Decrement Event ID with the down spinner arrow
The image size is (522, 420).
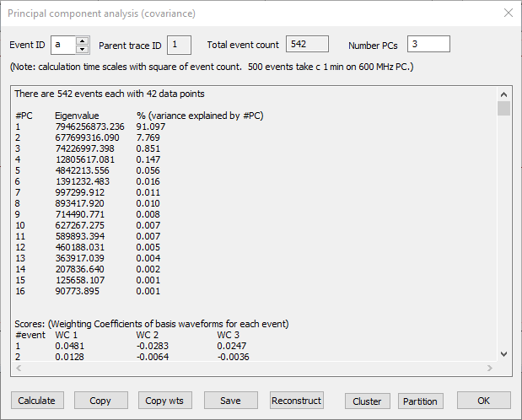[x=82, y=49]
